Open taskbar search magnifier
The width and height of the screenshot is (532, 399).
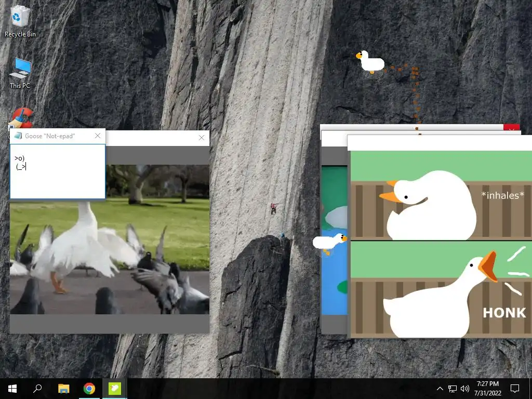(x=37, y=389)
